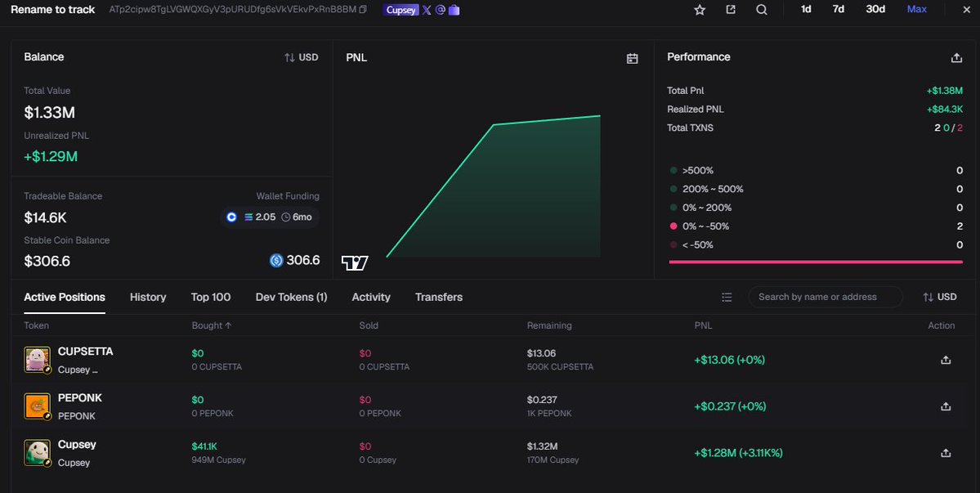This screenshot has width=980, height=493.
Task: Share the Performance panel via export icon
Action: coord(956,57)
